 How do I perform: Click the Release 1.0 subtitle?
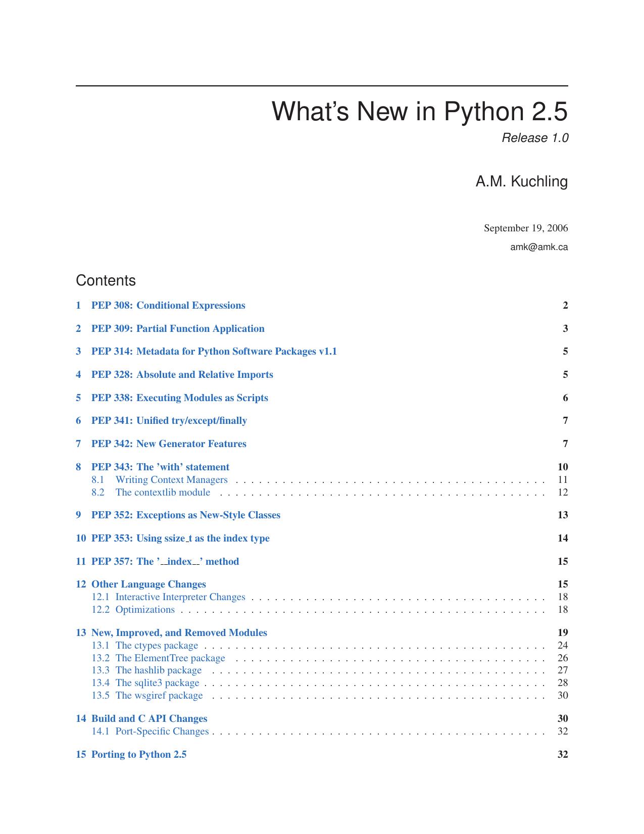click(x=535, y=138)
